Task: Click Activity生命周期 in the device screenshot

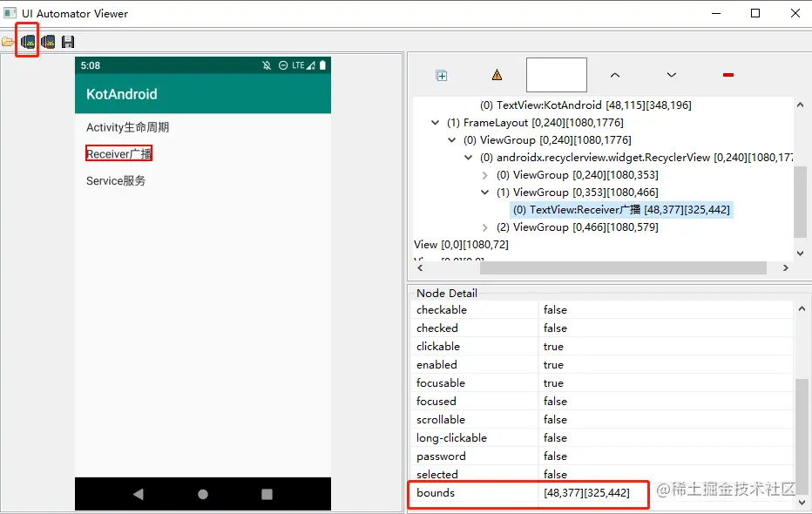Action: (x=127, y=127)
